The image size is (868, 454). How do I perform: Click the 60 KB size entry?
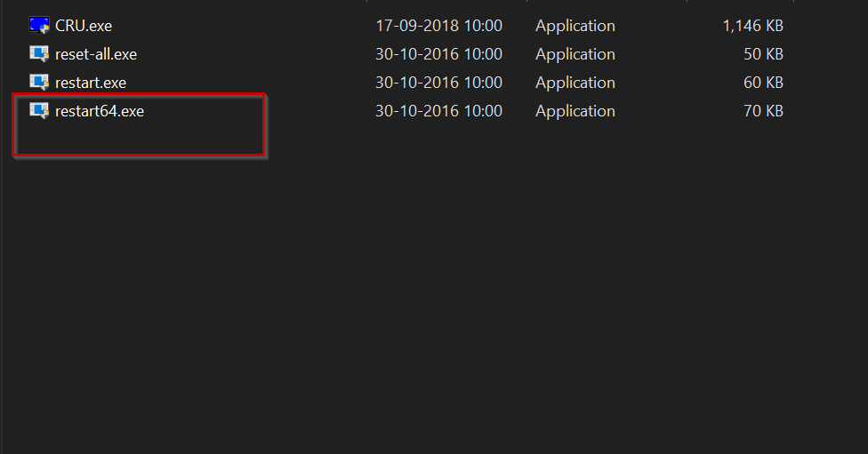click(763, 83)
